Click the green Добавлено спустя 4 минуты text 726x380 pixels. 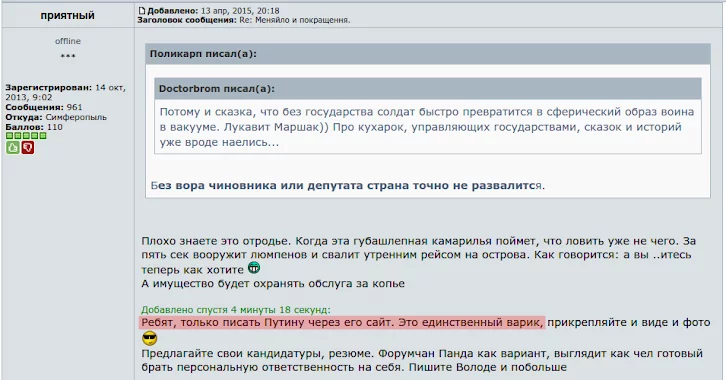[236, 310]
